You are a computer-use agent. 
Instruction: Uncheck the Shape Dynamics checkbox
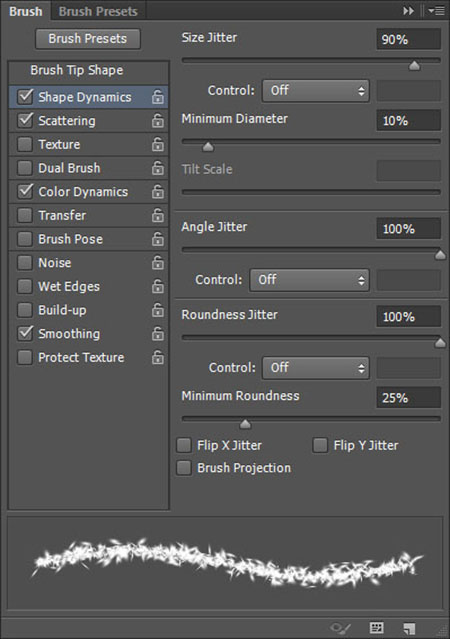click(25, 97)
